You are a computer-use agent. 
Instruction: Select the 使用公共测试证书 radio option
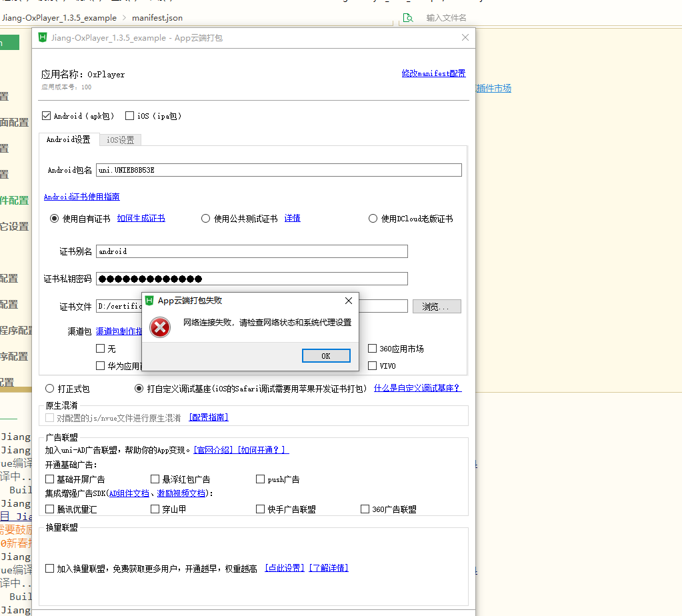(x=206, y=219)
